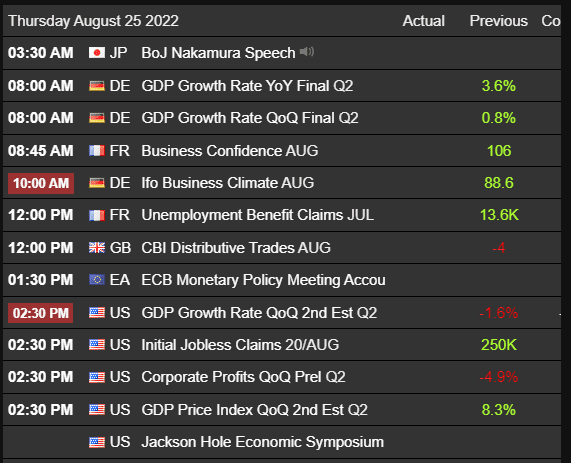571x463 pixels.
Task: Open GDP Growth Rate QoQ 2nd Est Q2
Action: pyautogui.click(x=259, y=313)
